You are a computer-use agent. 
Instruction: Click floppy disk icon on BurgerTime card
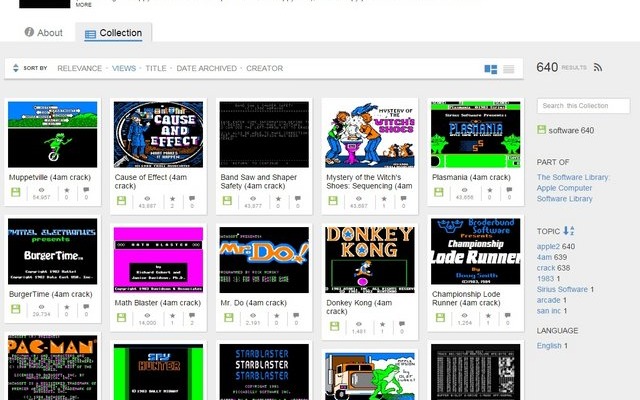click(16, 309)
